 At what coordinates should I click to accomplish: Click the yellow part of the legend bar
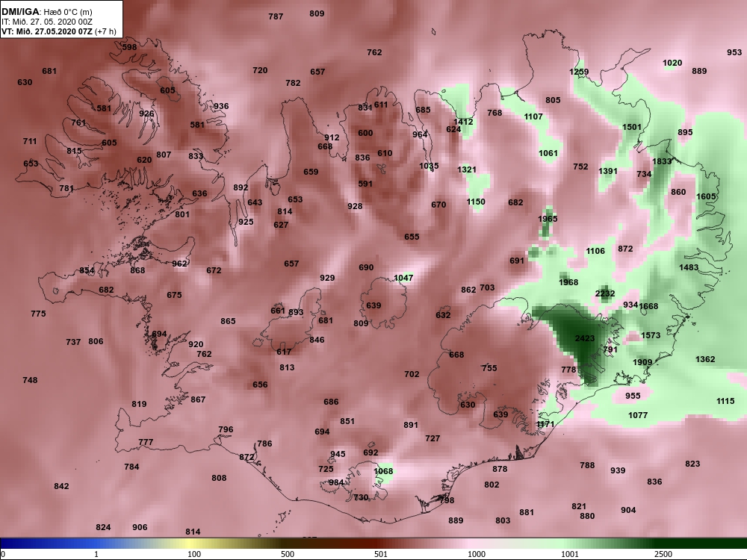[x=190, y=544]
